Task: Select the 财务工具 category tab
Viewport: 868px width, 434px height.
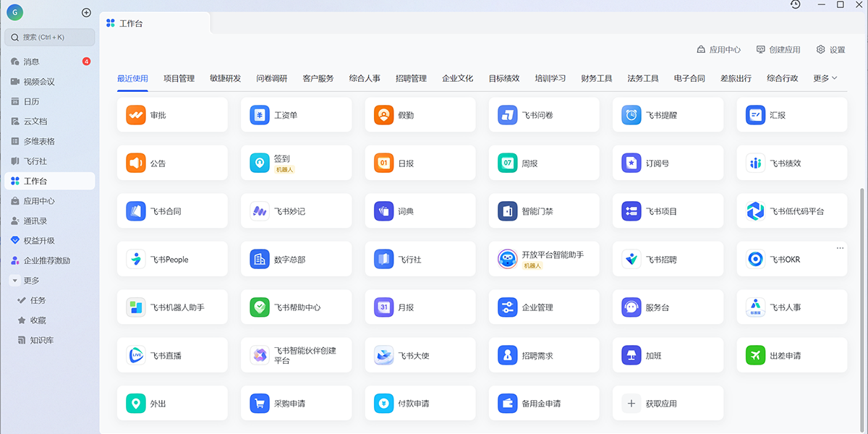Action: [x=595, y=78]
